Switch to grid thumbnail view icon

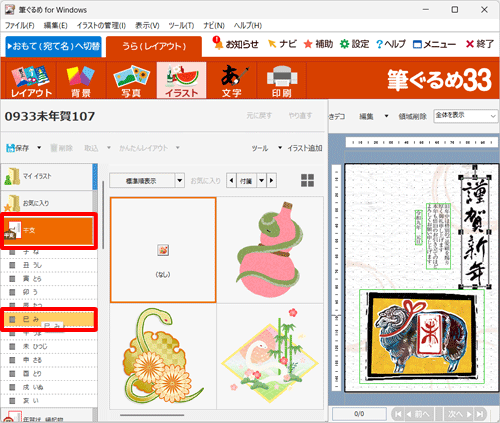[x=307, y=180]
